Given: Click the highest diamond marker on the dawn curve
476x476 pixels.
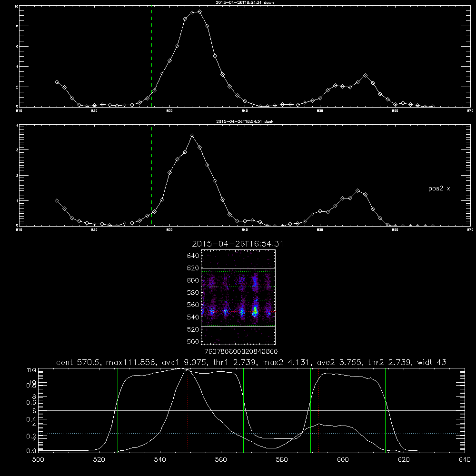Looking at the screenshot, I should tap(199, 11).
